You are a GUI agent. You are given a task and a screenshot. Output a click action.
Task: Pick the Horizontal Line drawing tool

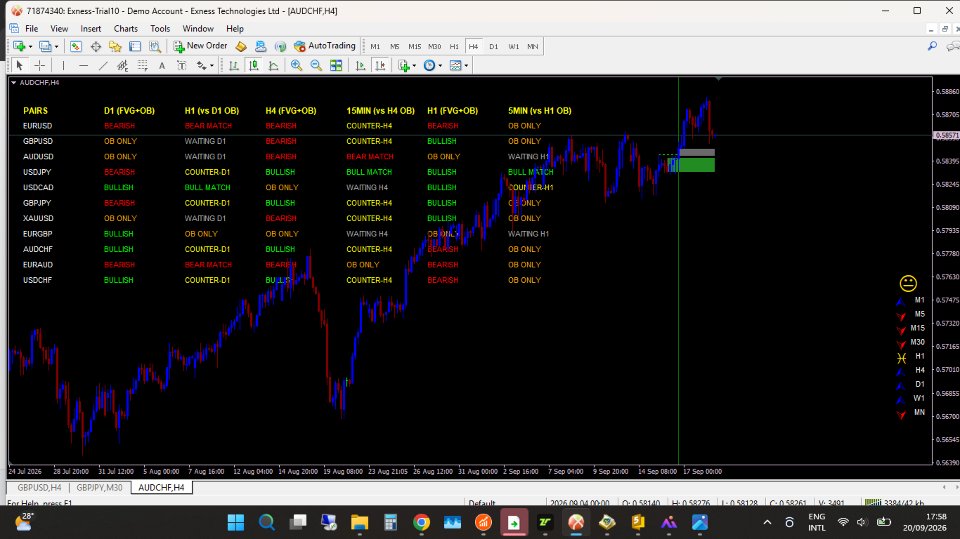point(83,65)
